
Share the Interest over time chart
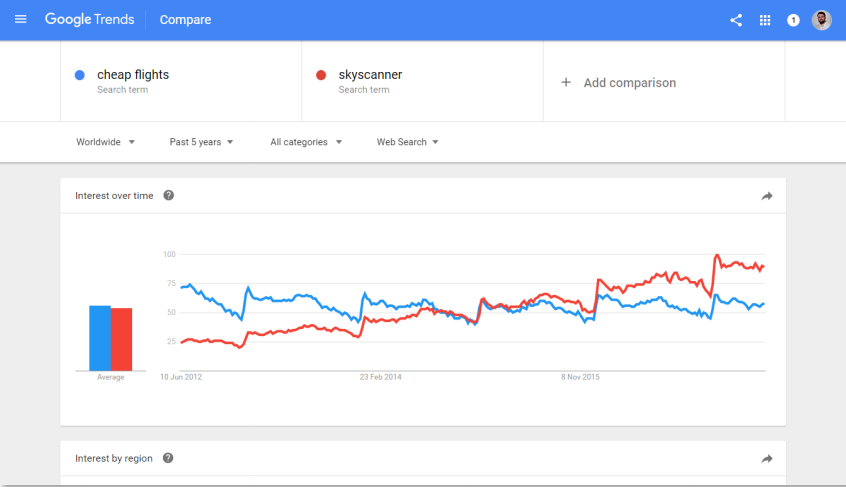(x=767, y=196)
